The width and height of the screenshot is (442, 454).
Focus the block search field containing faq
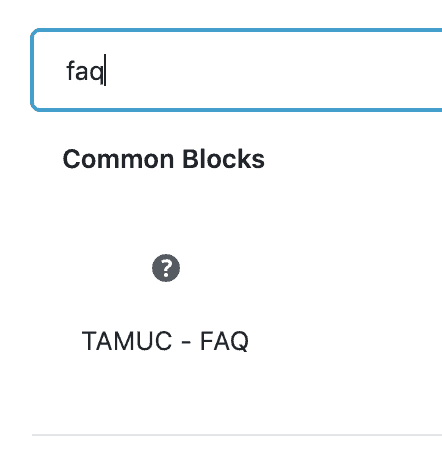coord(237,70)
